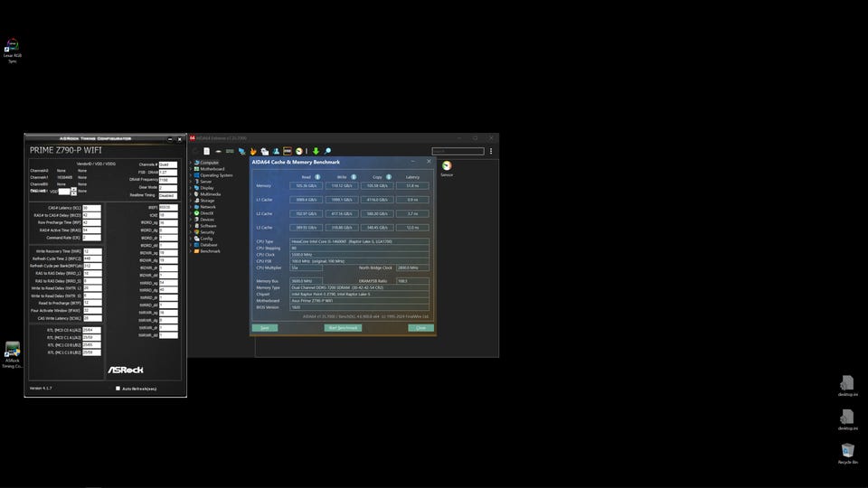Click the monitor diagnostics toolbar icon in AIDA64
Screen dimensions: 868x488
pos(265,151)
